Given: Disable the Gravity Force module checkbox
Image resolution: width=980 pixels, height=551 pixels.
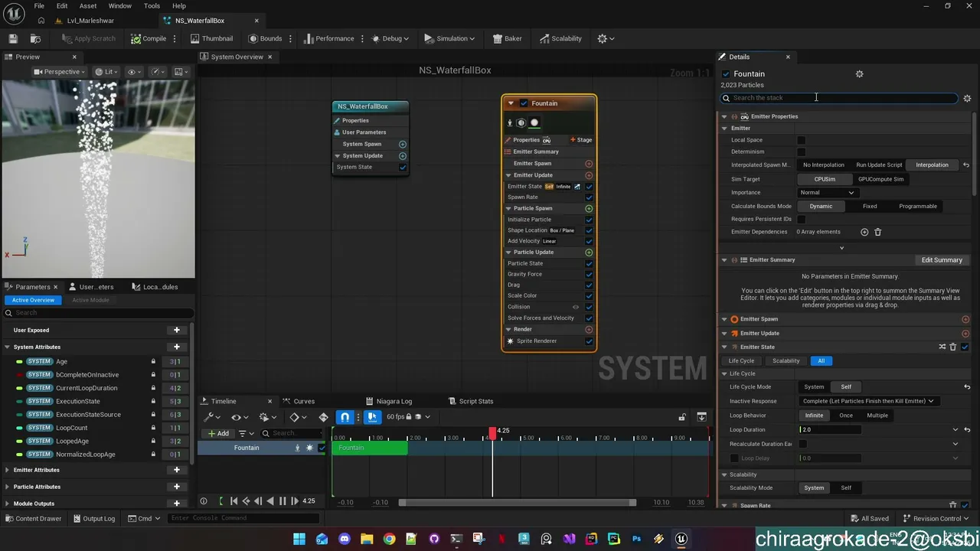Looking at the screenshot, I should click(x=589, y=274).
